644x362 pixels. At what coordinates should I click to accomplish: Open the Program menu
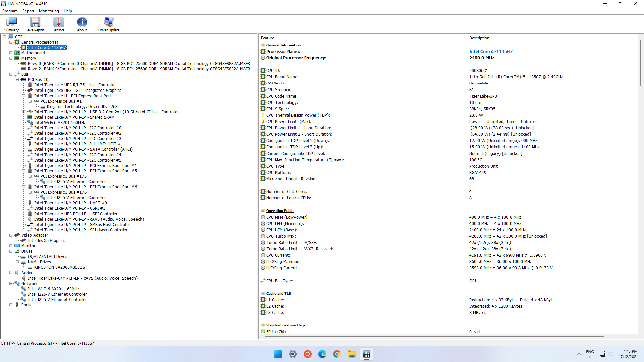click(10, 11)
